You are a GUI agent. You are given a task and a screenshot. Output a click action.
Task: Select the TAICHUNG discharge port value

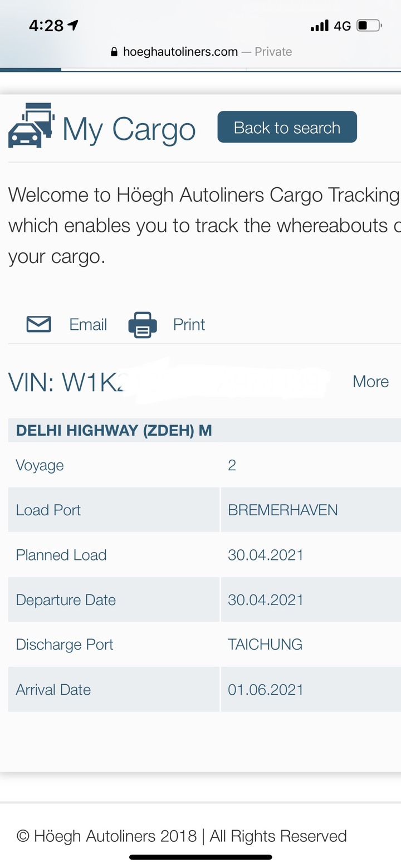(265, 645)
